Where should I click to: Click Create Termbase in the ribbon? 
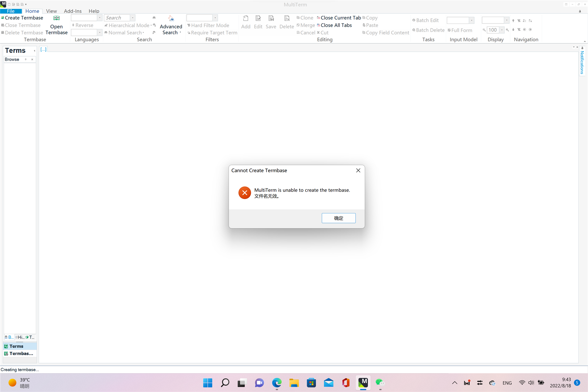click(x=22, y=18)
